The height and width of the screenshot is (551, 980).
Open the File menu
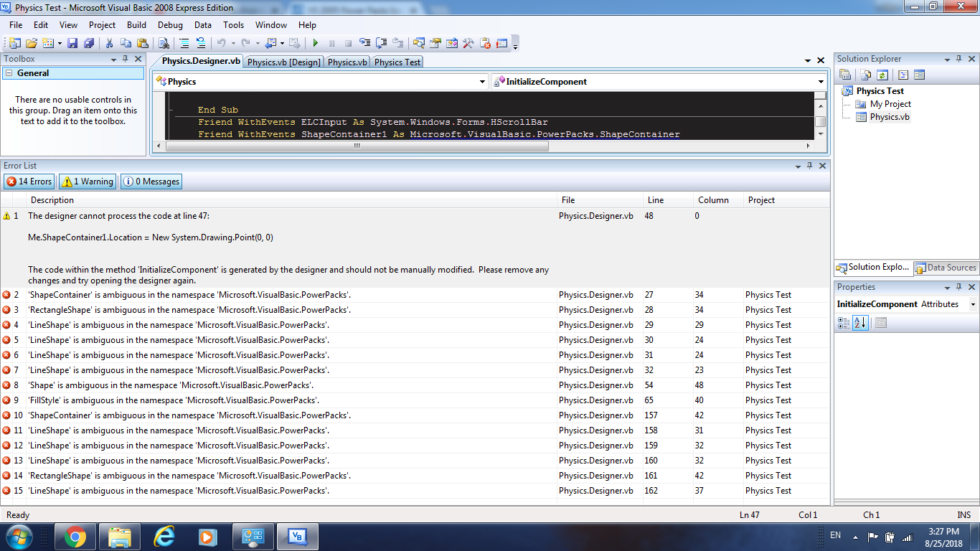click(x=16, y=25)
